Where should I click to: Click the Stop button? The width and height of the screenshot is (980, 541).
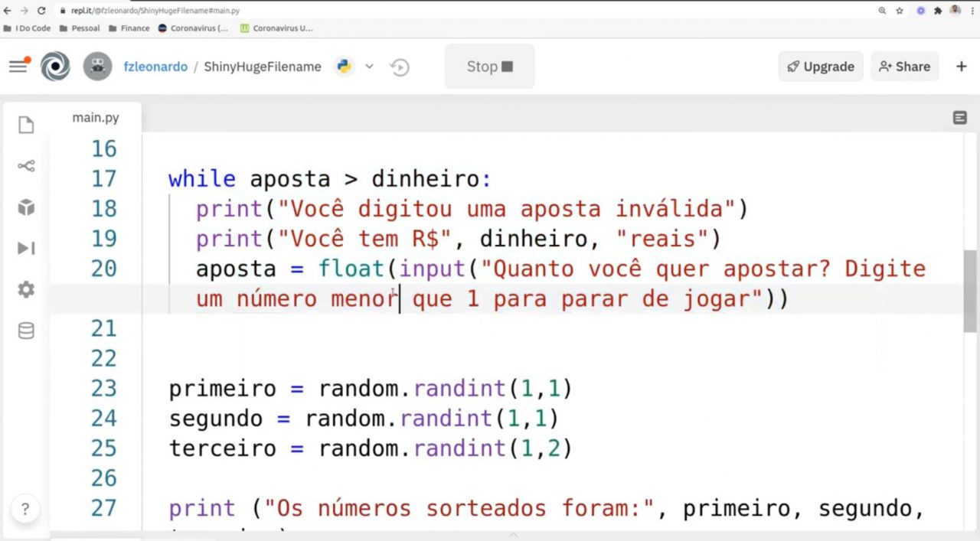489,67
